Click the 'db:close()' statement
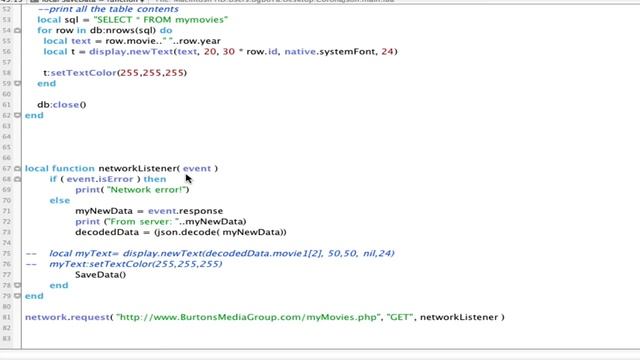 (62, 105)
